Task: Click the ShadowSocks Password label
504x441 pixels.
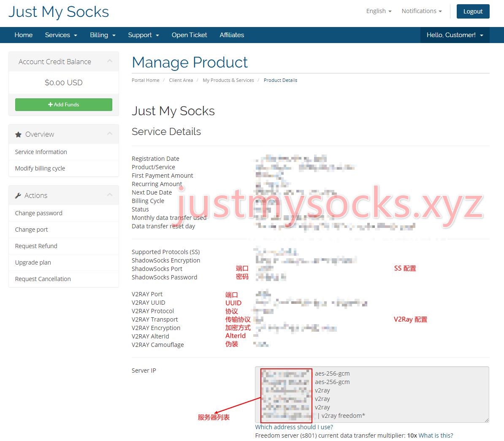Action: coord(164,277)
